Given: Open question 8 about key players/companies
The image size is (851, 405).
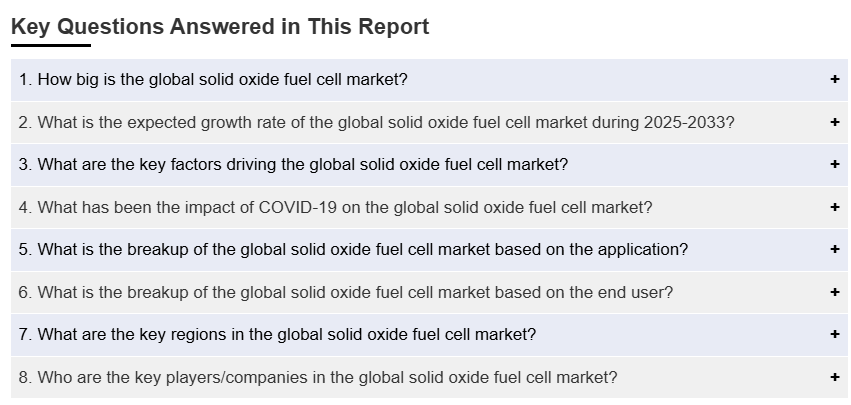Looking at the screenshot, I should pyautogui.click(x=318, y=377).
